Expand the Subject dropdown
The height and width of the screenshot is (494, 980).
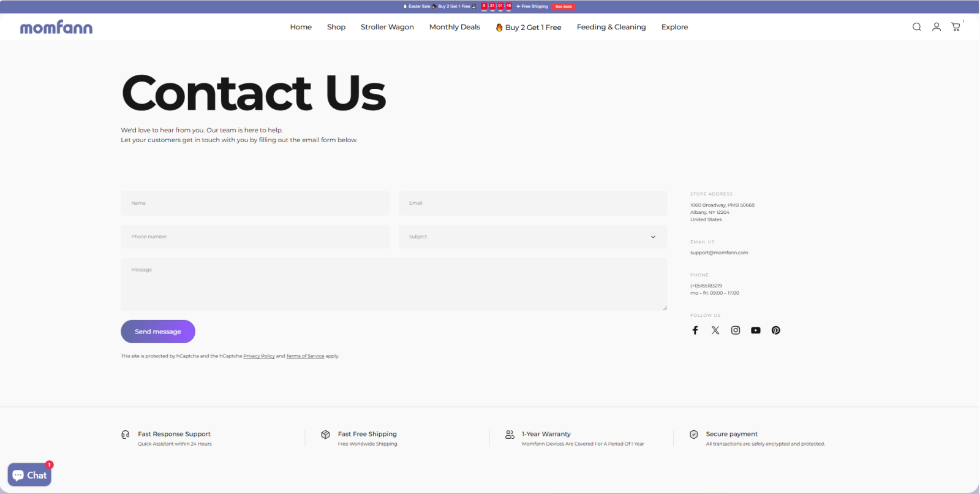[x=533, y=237]
